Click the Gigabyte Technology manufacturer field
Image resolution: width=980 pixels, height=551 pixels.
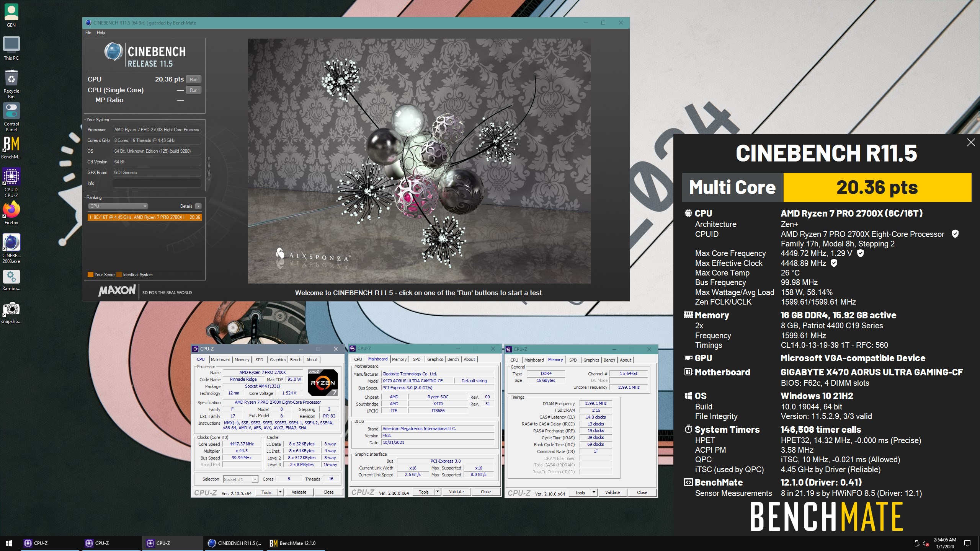pos(438,374)
